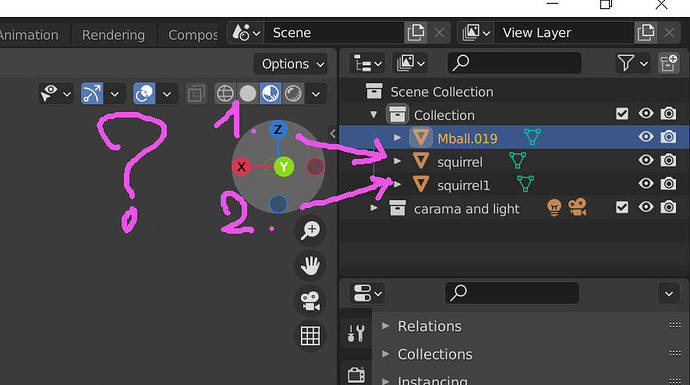Open the Render properties tab icon

pos(356,375)
